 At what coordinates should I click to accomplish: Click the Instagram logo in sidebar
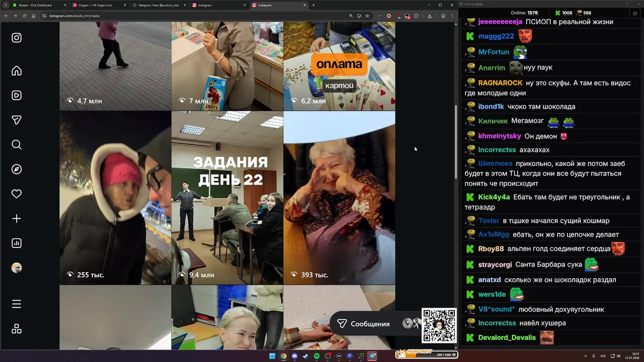click(17, 38)
